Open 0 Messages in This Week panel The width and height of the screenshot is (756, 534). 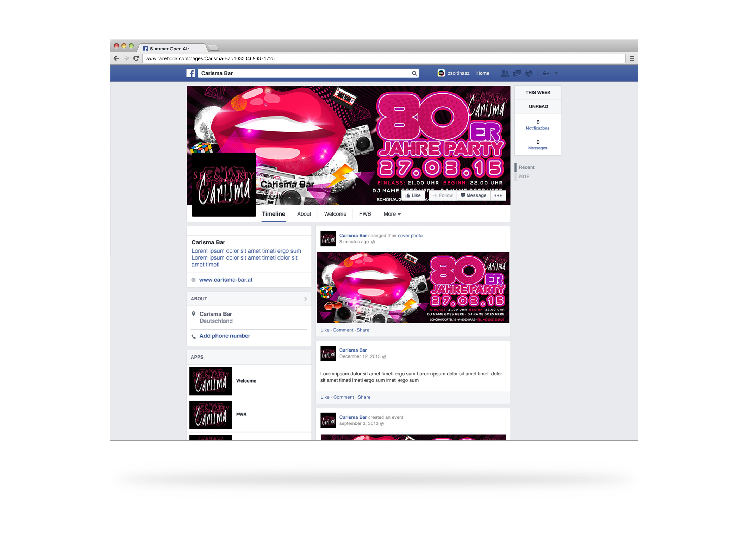click(x=538, y=145)
